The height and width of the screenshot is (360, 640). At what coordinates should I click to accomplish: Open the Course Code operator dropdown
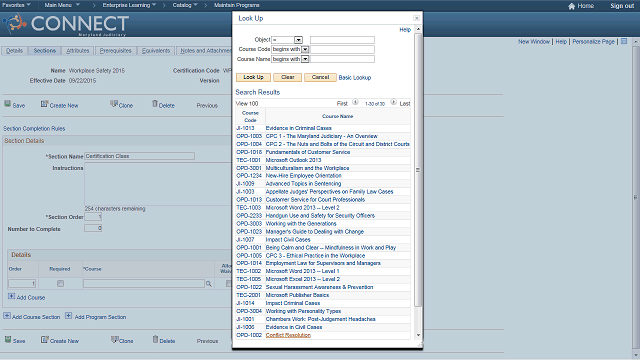click(305, 49)
